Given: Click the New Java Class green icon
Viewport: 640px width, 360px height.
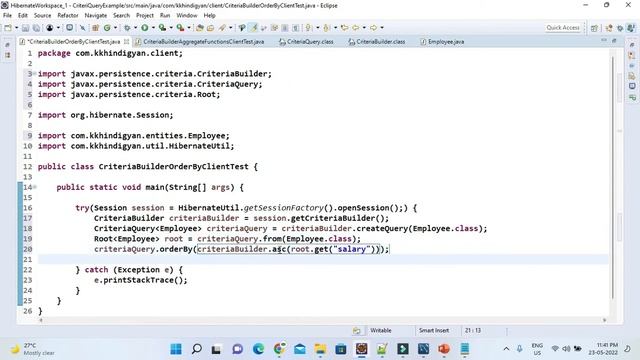Looking at the screenshot, I should pyautogui.click(x=107, y=28).
